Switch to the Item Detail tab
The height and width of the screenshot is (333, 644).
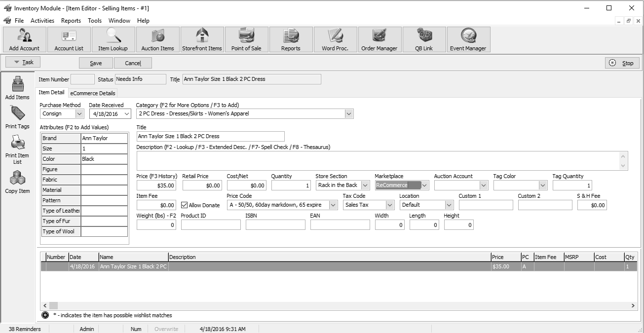pos(51,92)
